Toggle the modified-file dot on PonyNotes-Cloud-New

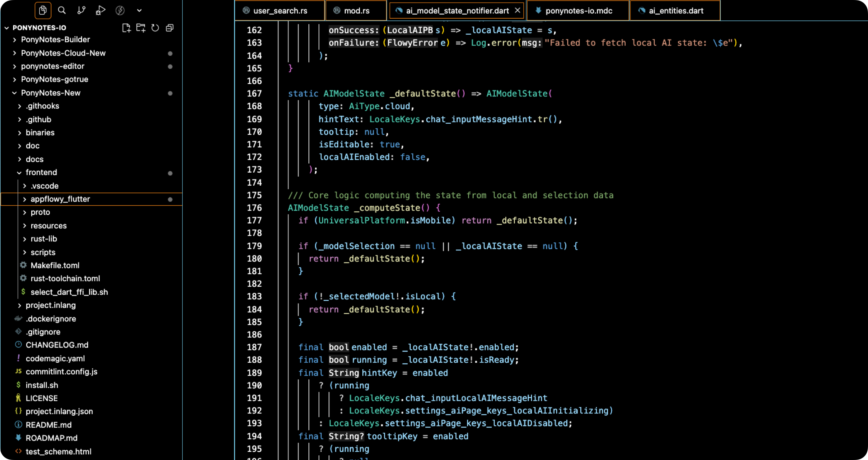(170, 53)
